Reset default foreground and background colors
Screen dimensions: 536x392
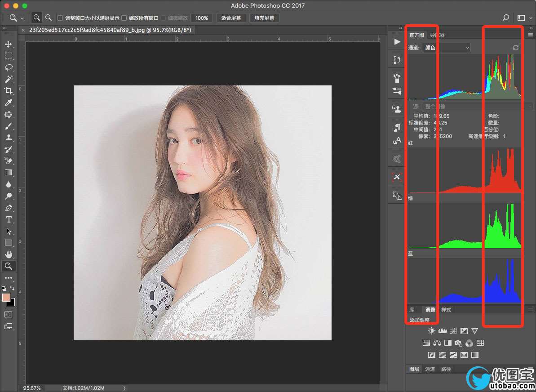(4, 288)
